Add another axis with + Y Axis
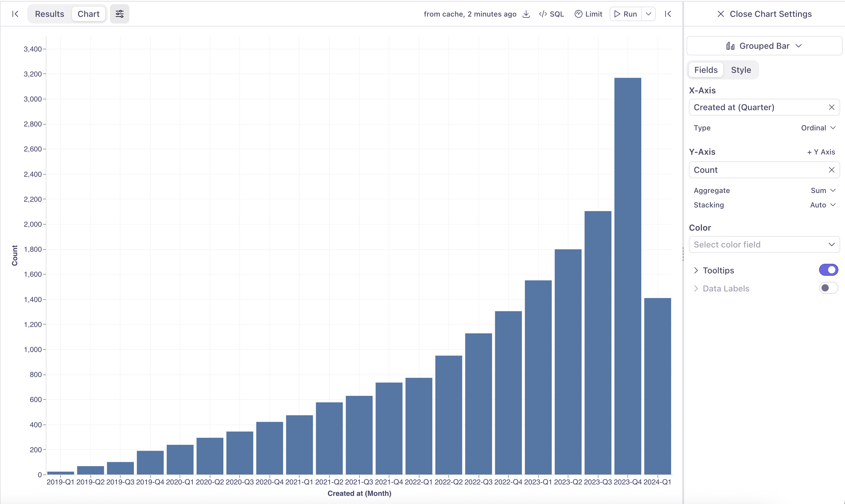845x504 pixels. point(821,152)
